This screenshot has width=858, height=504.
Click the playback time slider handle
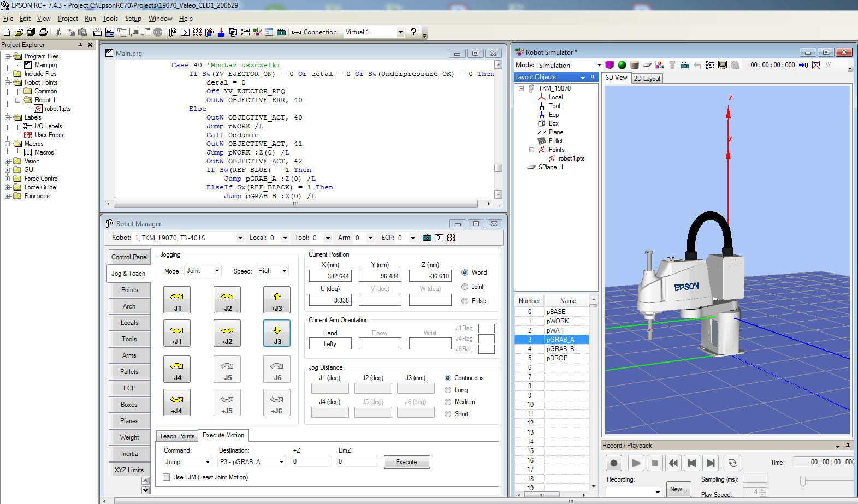tap(802, 481)
